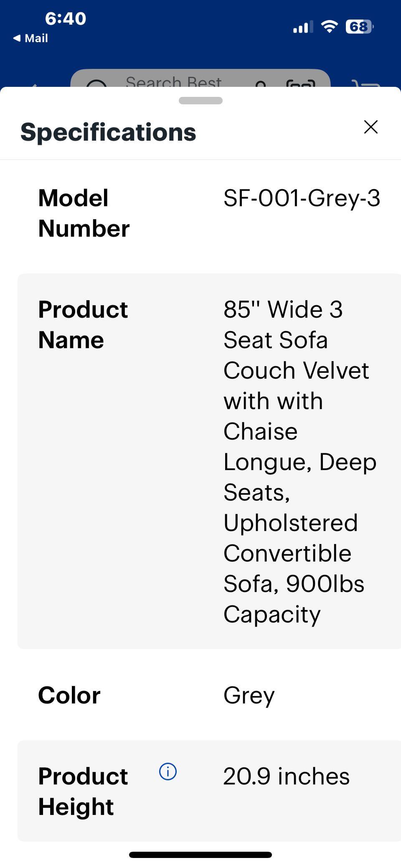
Task: Tap the barcode scanner icon
Action: [x=300, y=84]
